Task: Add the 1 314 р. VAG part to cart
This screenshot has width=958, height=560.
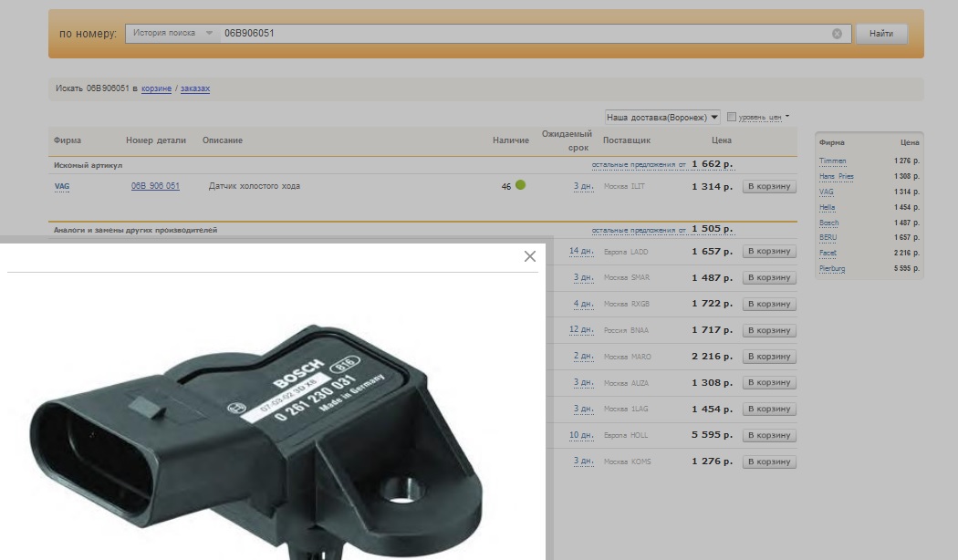Action: tap(768, 187)
